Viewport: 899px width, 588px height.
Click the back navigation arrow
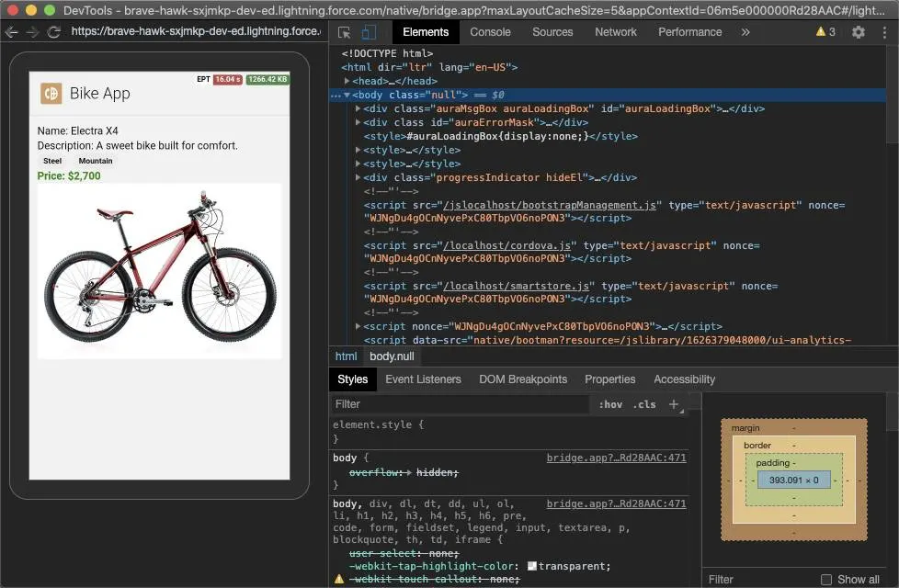pos(11,32)
